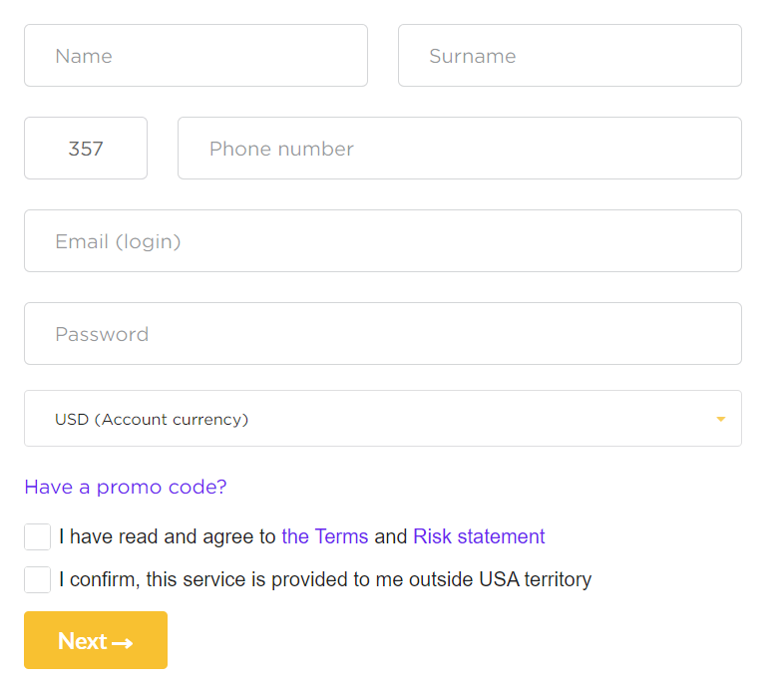
Task: Click the 'I have read and agree' label text
Action: click(167, 536)
